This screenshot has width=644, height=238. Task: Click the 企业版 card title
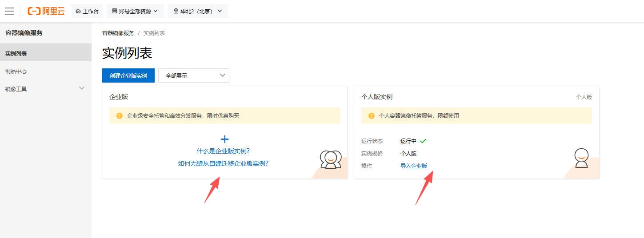click(119, 97)
